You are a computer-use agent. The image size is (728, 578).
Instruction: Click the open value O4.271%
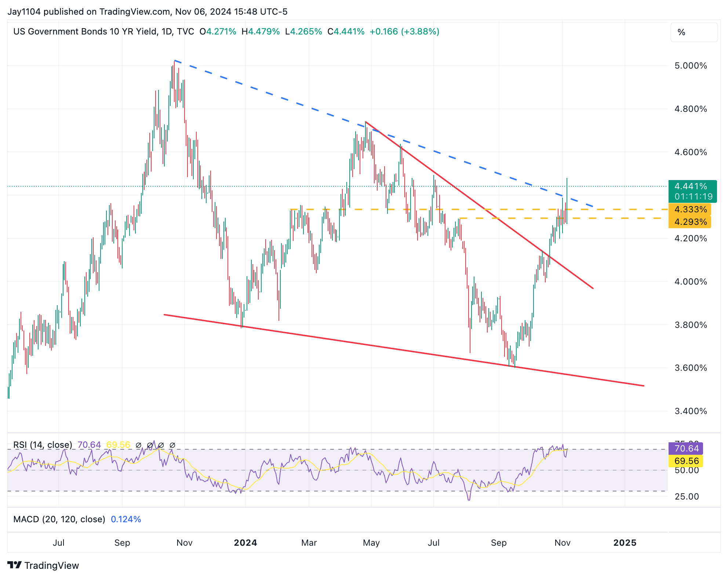[x=218, y=32]
